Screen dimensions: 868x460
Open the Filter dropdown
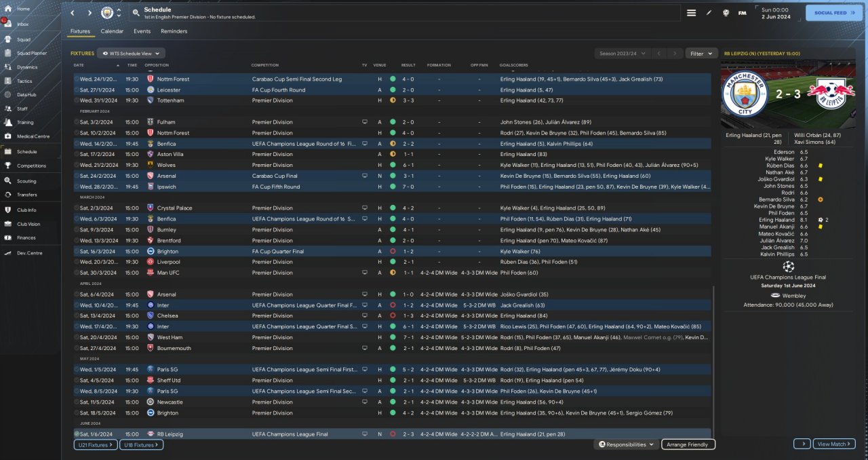point(701,53)
